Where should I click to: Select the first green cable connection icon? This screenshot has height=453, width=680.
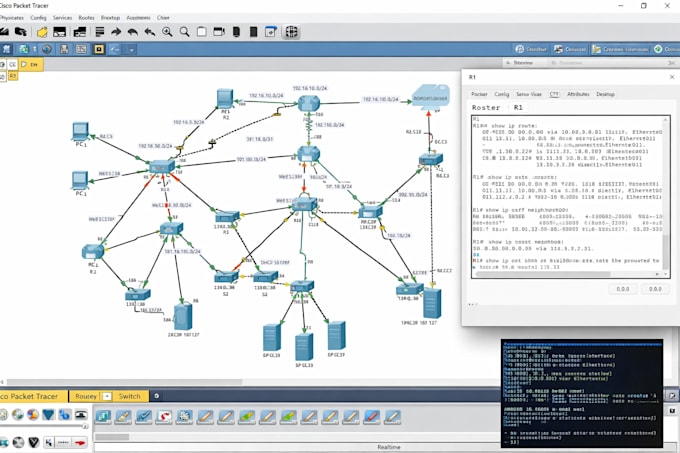pos(247,417)
